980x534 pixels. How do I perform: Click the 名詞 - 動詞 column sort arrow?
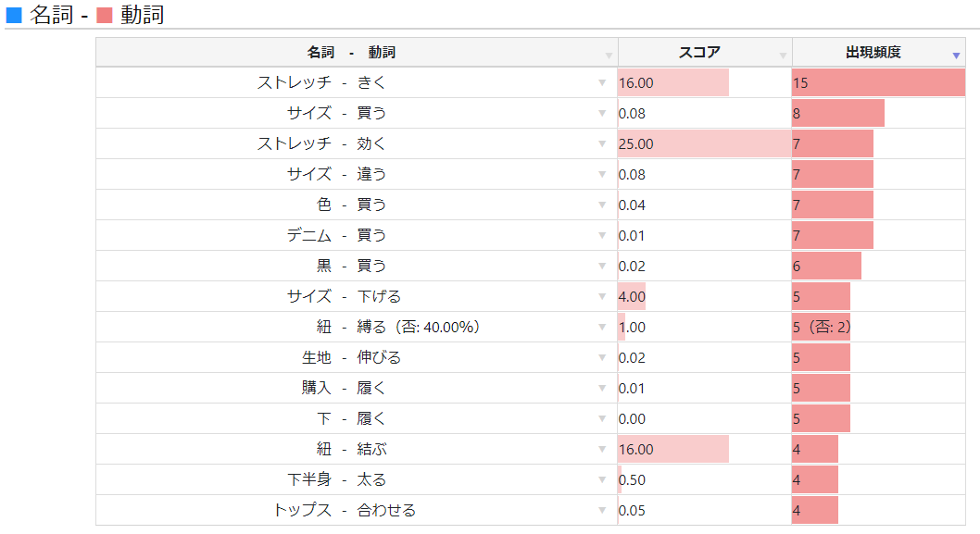point(609,56)
